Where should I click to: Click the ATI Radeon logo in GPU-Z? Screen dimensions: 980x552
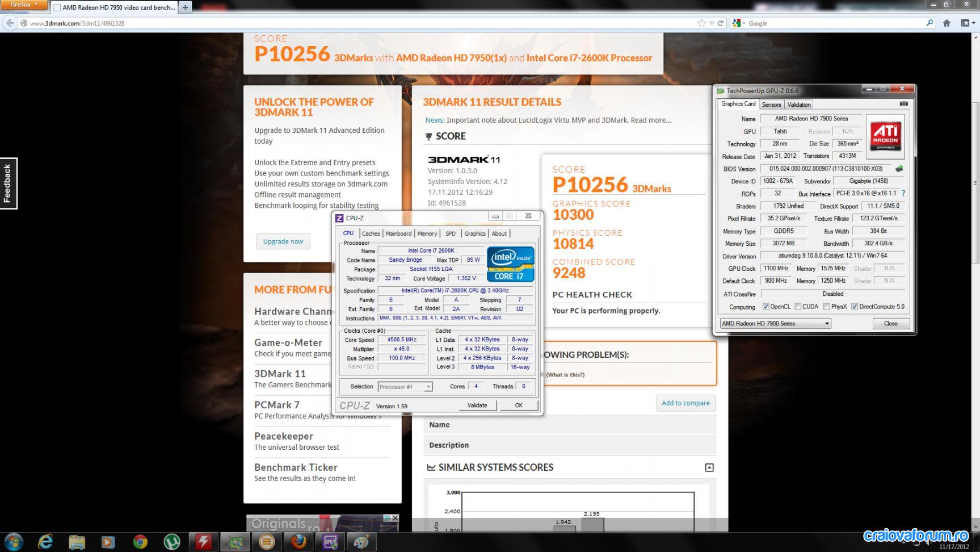(885, 136)
